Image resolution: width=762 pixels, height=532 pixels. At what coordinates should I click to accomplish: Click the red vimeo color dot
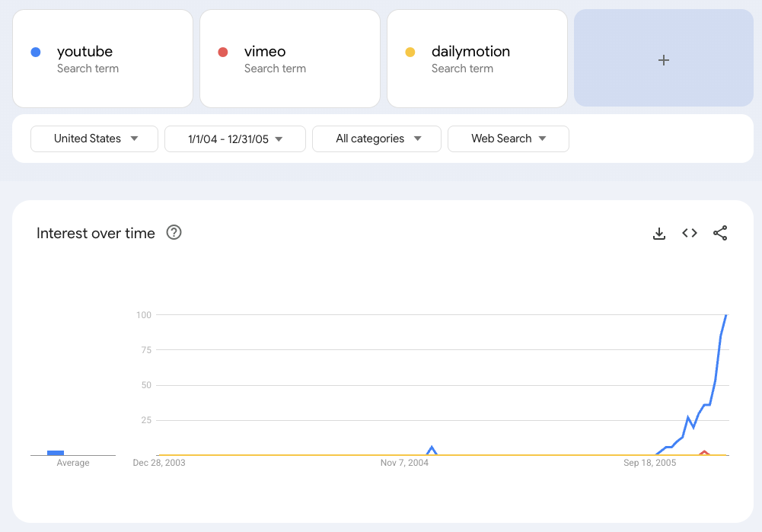click(x=223, y=52)
